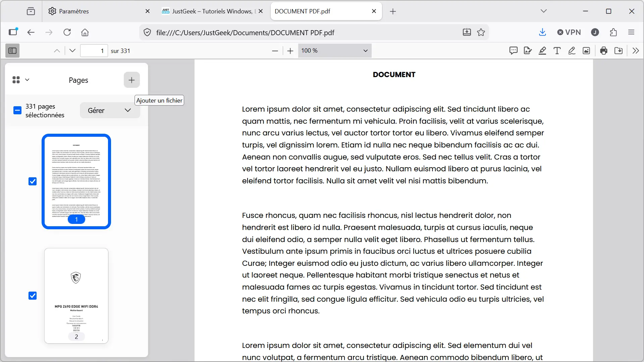Reload the current page
This screenshot has width=644, height=362.
(x=67, y=32)
